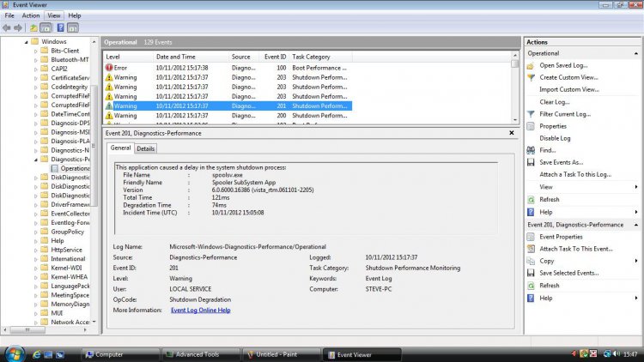Open the View menu in menu bar
Viewport: 644px width, 362px height.
(x=54, y=15)
